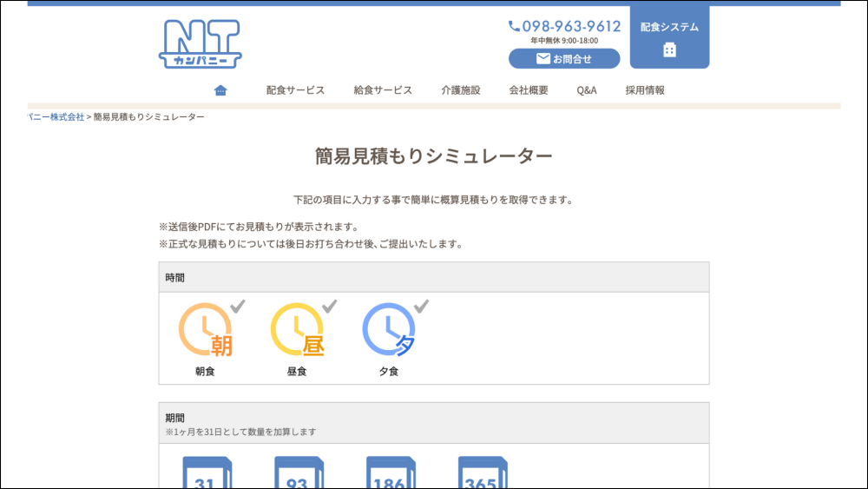This screenshot has height=489, width=868.
Task: Follow the company breadcrumb link
Action: point(56,116)
